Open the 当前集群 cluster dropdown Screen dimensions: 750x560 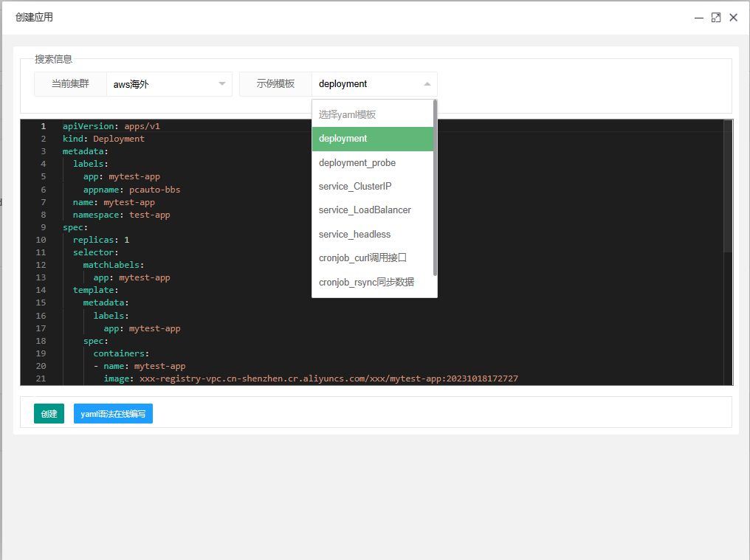click(169, 84)
